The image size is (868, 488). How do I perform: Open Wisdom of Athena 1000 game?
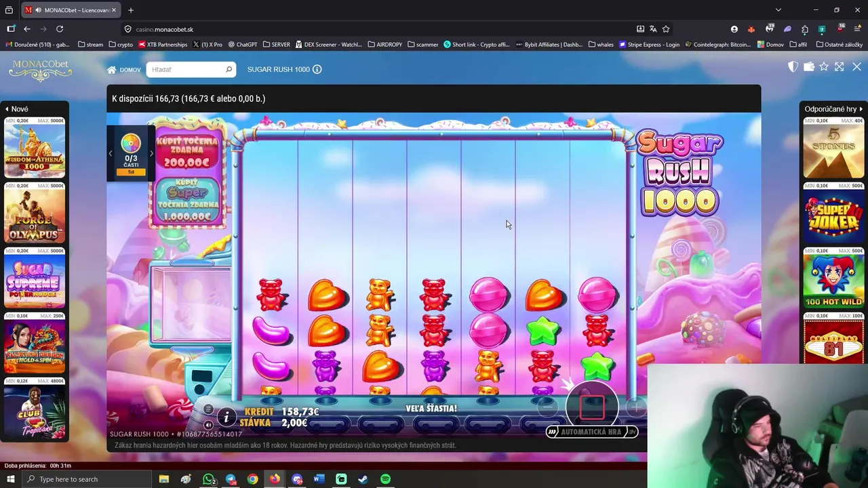coord(35,148)
